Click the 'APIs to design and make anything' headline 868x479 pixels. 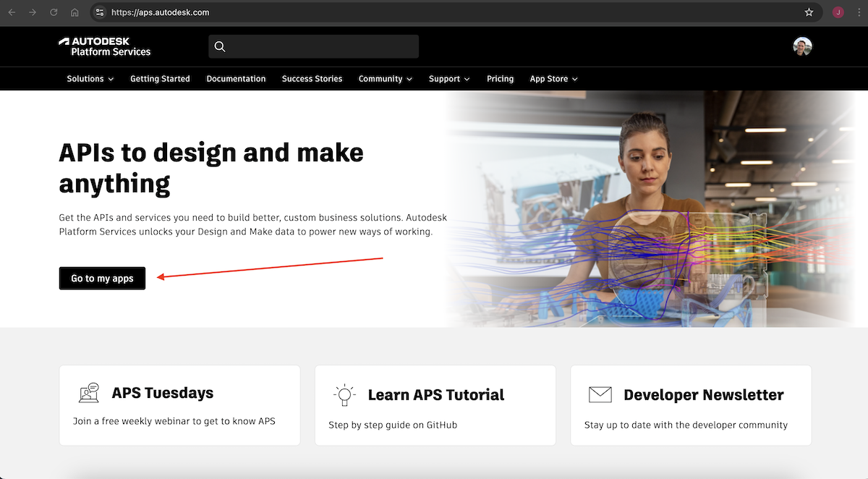point(211,168)
